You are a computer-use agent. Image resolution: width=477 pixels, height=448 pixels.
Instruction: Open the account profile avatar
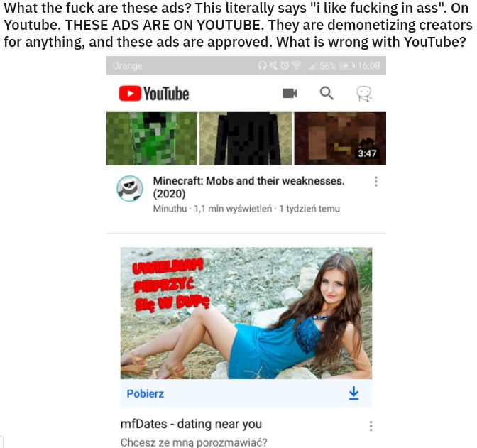tap(364, 94)
